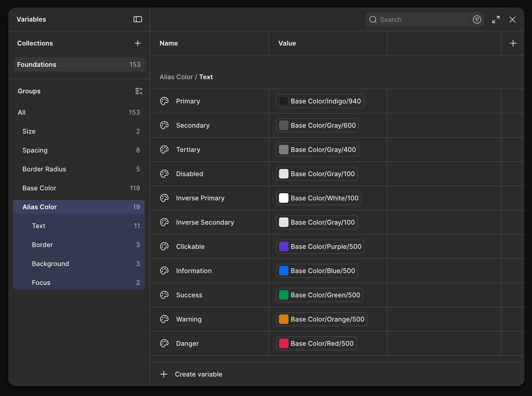
Task: Open the Base Color group
Action: (79, 188)
